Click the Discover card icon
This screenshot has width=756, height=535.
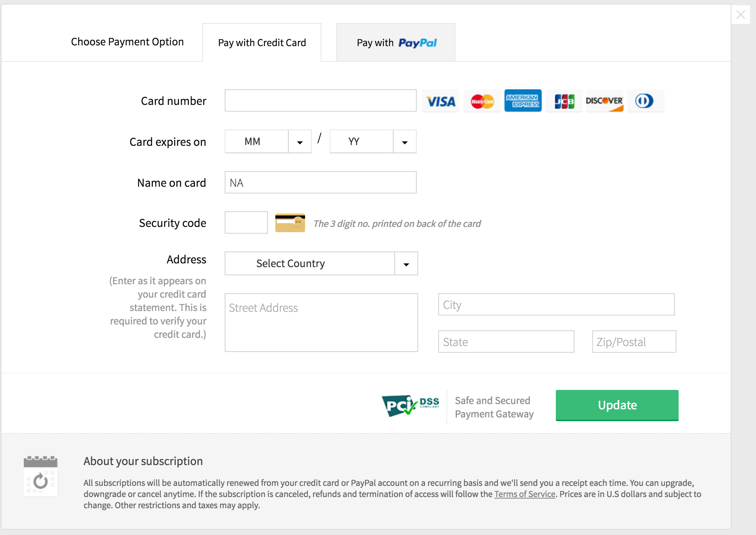[x=605, y=100]
